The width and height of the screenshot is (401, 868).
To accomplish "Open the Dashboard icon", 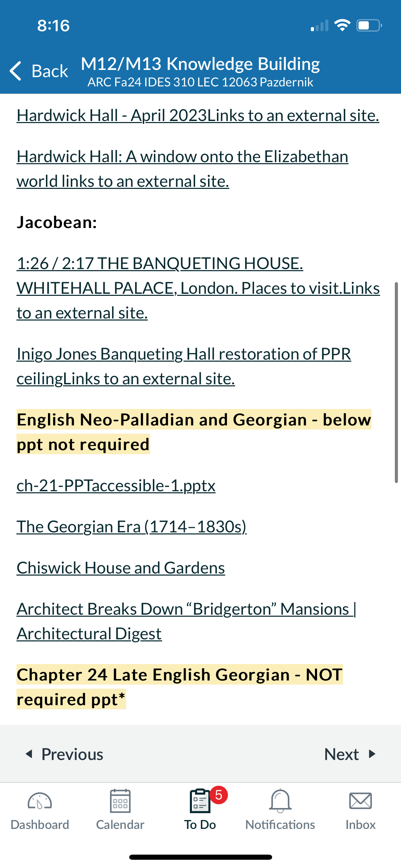I will (x=40, y=801).
